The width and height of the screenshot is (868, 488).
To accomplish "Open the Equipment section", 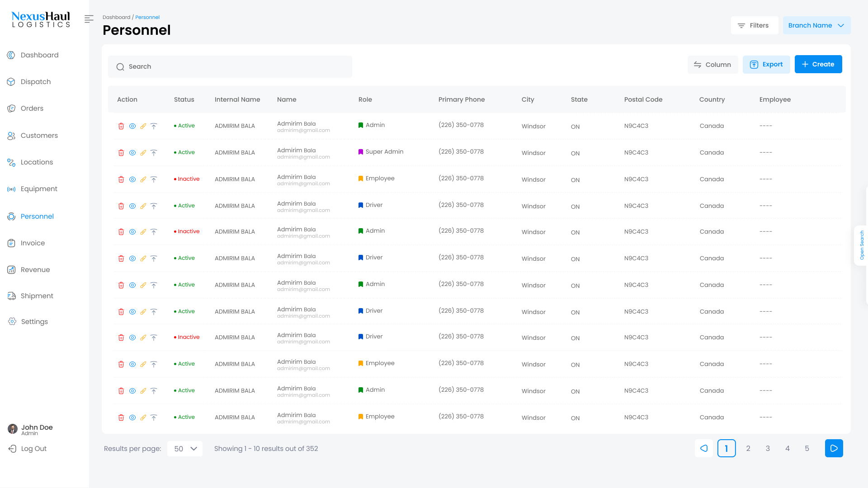I will coord(32,189).
